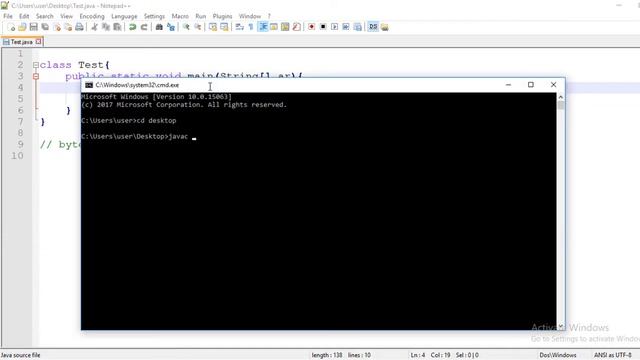The image size is (640, 360).
Task: Toggle the Indent guide toolbar button
Action: pos(263,27)
